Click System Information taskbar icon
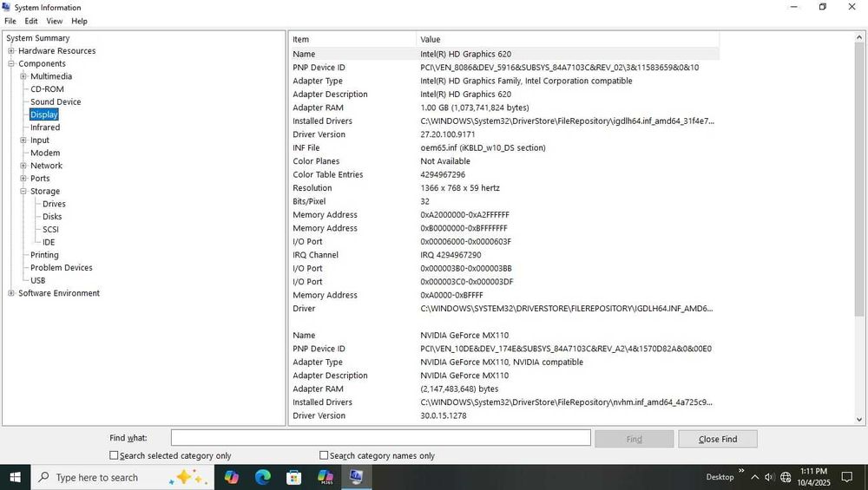Viewport: 868px width, 490px height. coord(356,477)
